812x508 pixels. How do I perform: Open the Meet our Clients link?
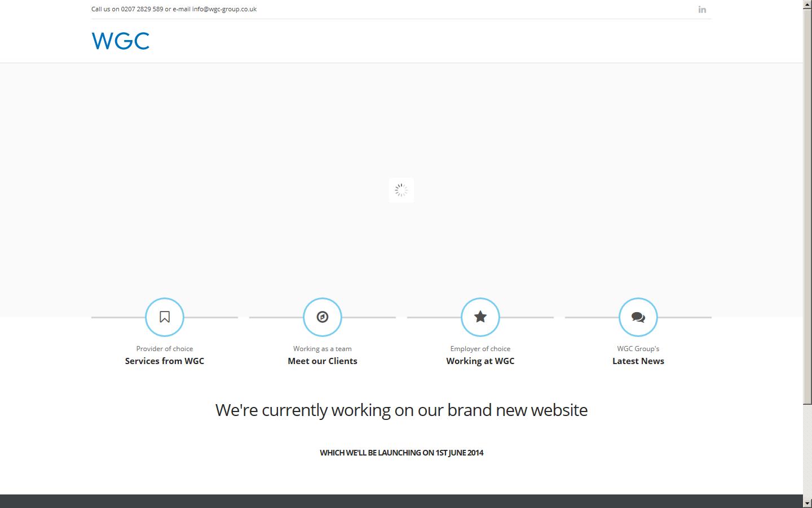322,361
